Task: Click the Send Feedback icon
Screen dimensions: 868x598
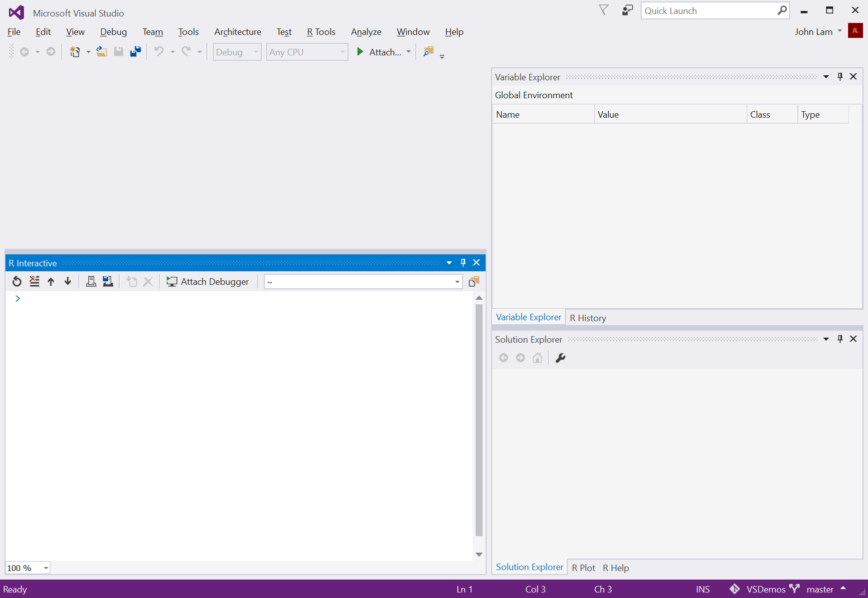Action: pos(627,10)
